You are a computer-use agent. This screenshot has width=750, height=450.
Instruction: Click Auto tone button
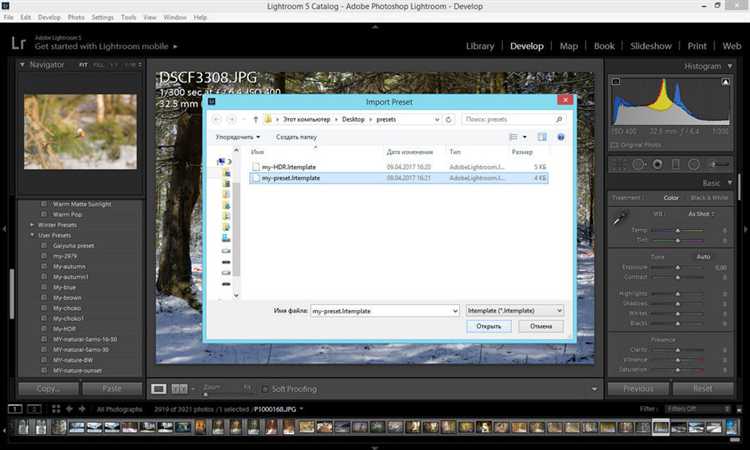703,257
